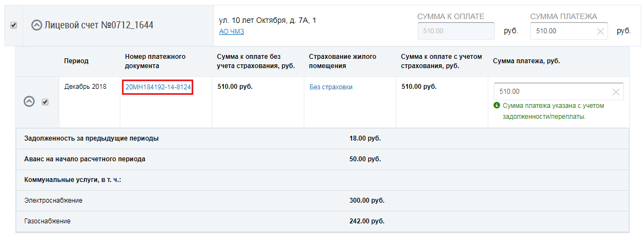Select the Задолженность за предыдущие периоды row
Viewport: 644px width, 237px height.
pos(91,138)
